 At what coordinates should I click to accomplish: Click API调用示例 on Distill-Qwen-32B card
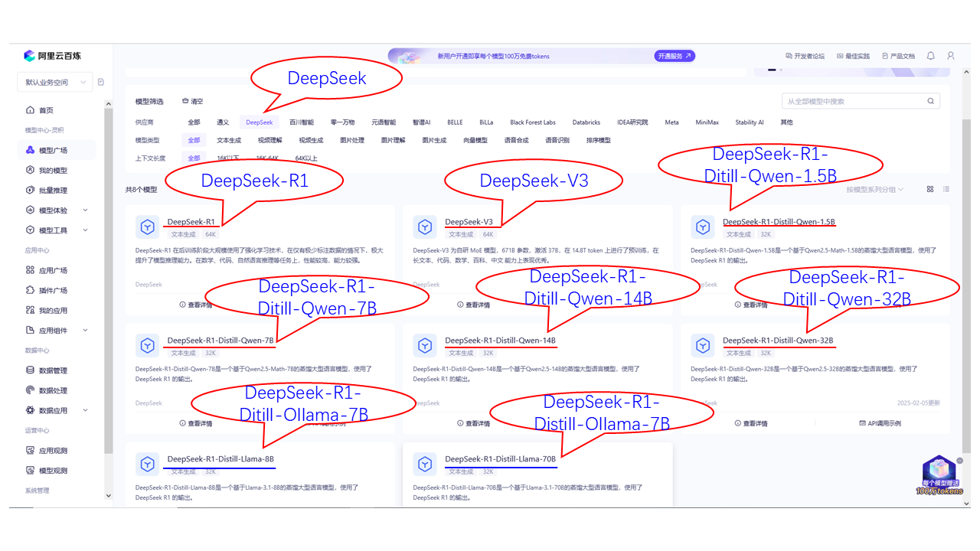(880, 423)
